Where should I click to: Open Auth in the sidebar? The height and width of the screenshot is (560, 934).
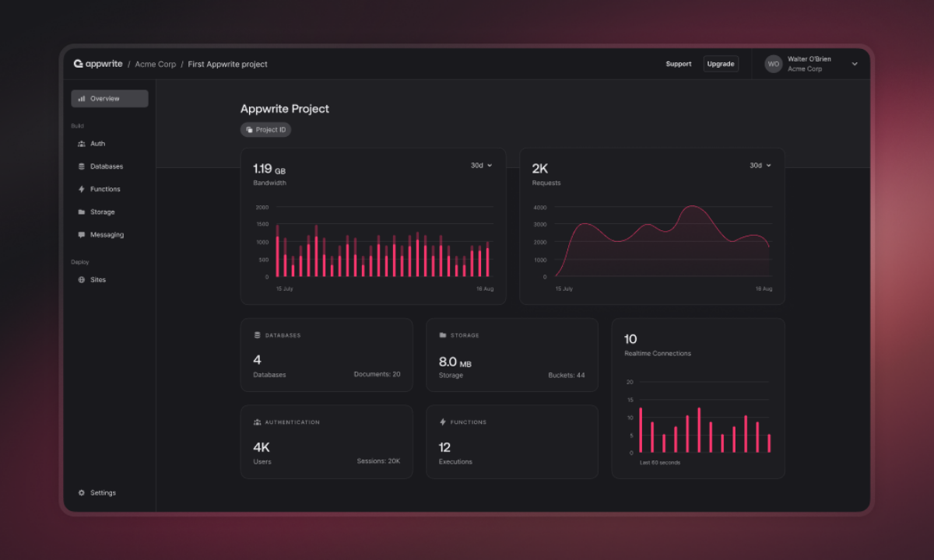point(110,144)
